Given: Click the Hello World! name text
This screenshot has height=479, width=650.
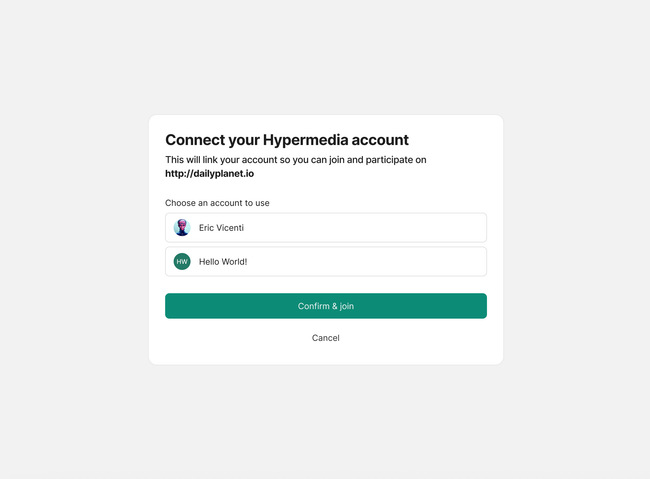Looking at the screenshot, I should point(223,261).
